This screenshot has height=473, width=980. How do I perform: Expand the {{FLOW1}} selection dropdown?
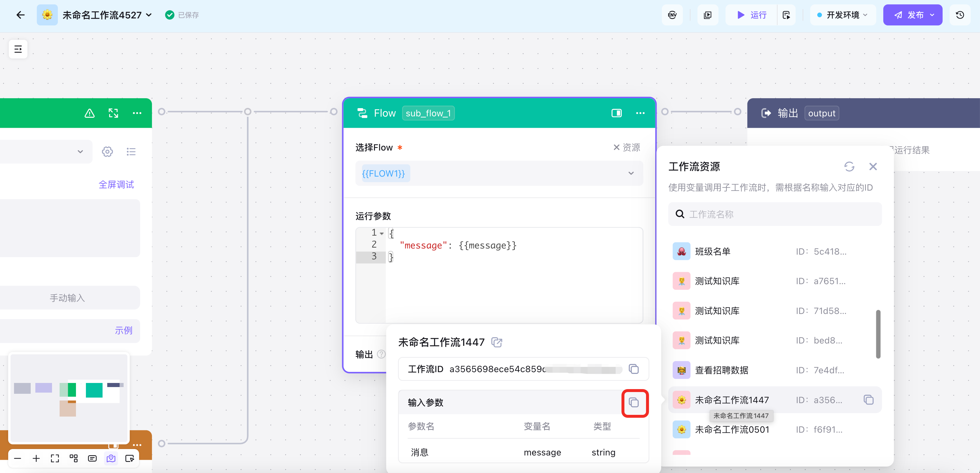tap(631, 173)
